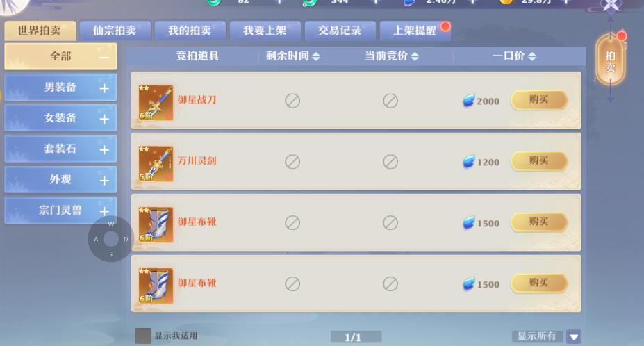
Task: Sort by 剩余时间 column arrows
Action: [x=316, y=56]
